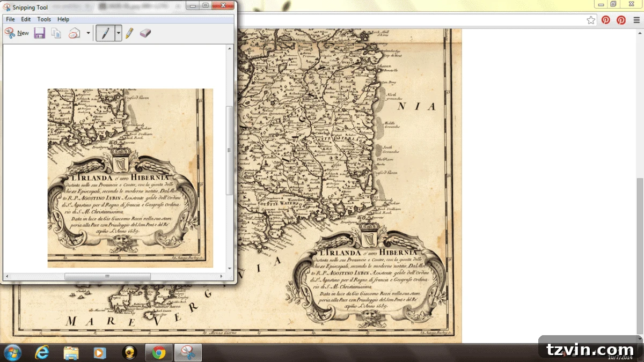Screen dimensions: 644x362
Task: Open the Edit menu
Action: (26, 19)
